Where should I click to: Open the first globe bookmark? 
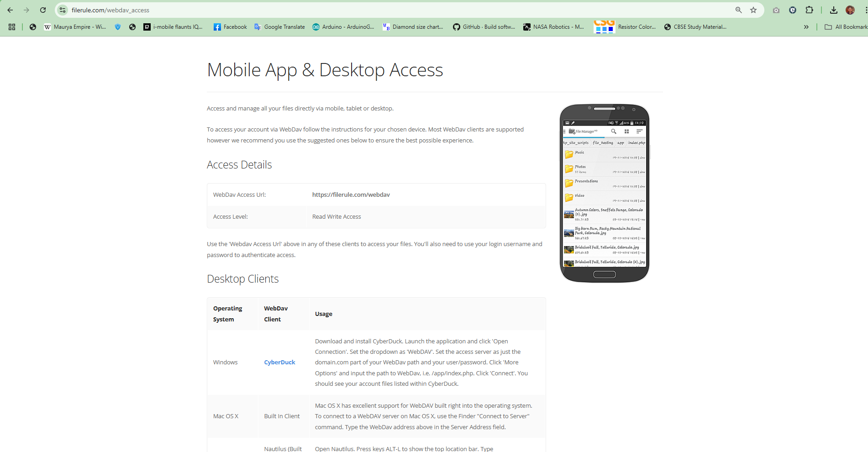(x=33, y=27)
